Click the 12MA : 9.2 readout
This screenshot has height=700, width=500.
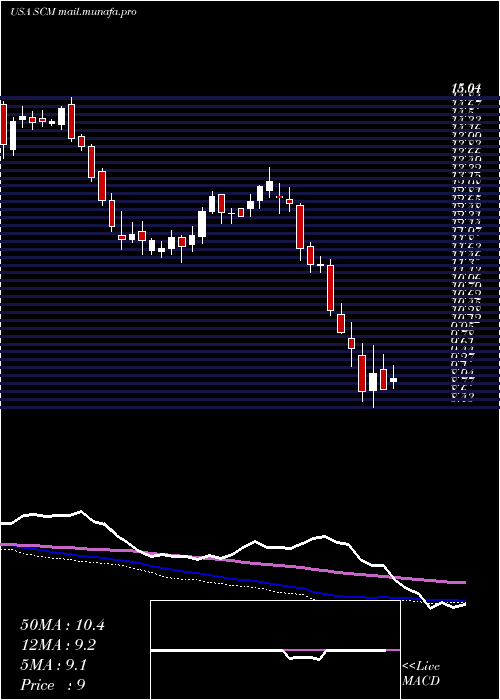tap(58, 645)
